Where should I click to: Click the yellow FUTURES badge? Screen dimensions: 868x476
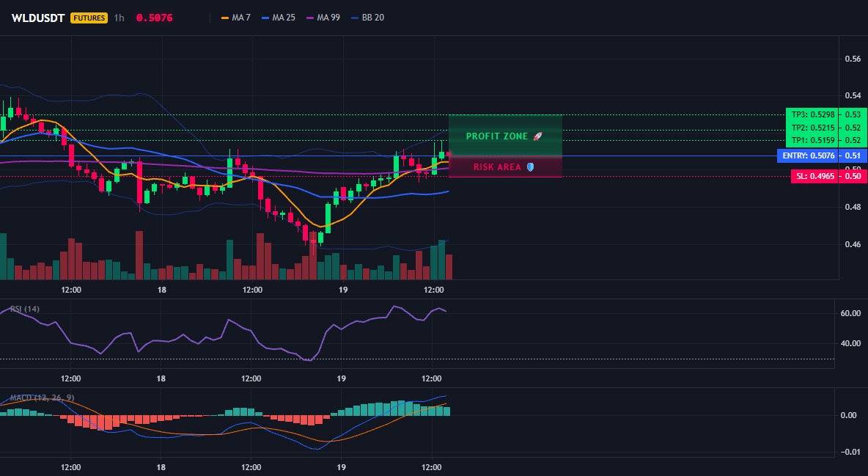pyautogui.click(x=89, y=18)
